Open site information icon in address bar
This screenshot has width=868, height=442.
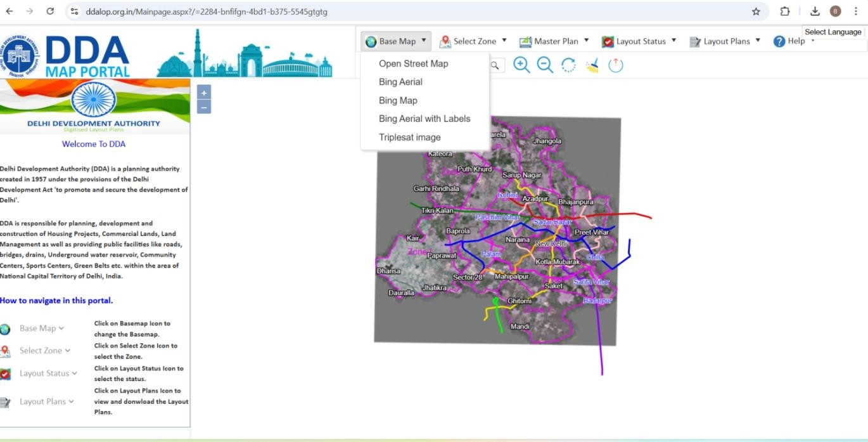[75, 11]
